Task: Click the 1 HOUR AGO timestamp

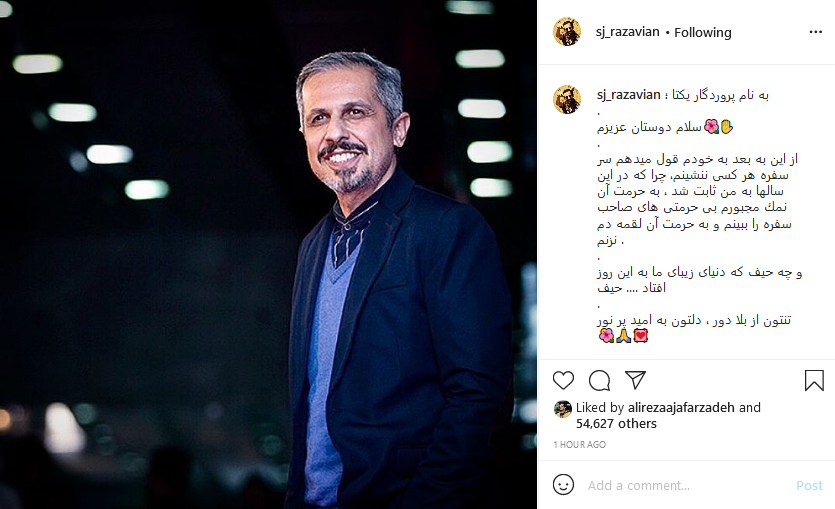Action: (x=579, y=445)
